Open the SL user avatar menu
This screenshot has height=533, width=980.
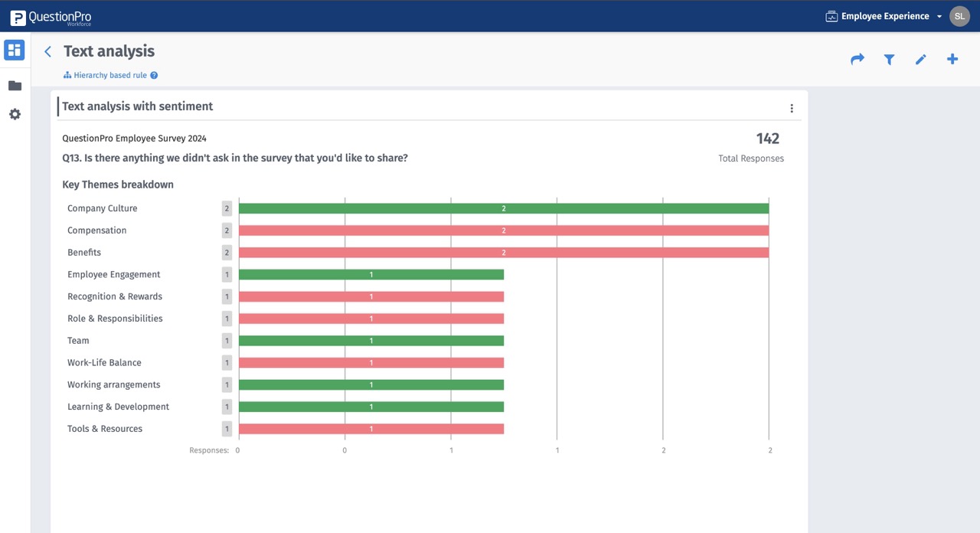959,16
